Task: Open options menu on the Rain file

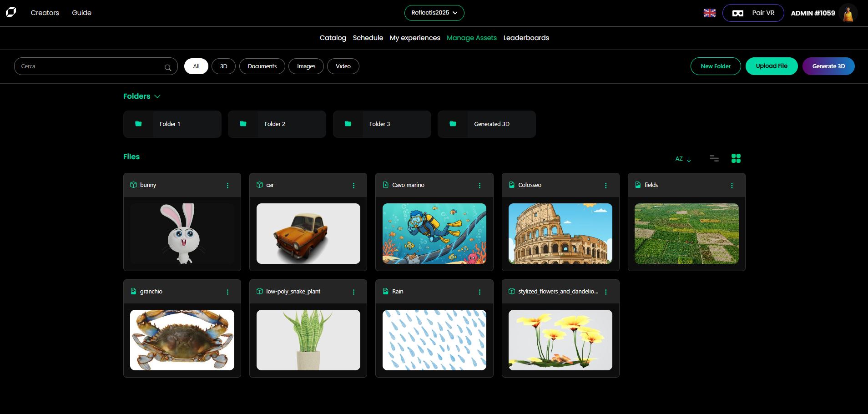Action: pos(479,292)
